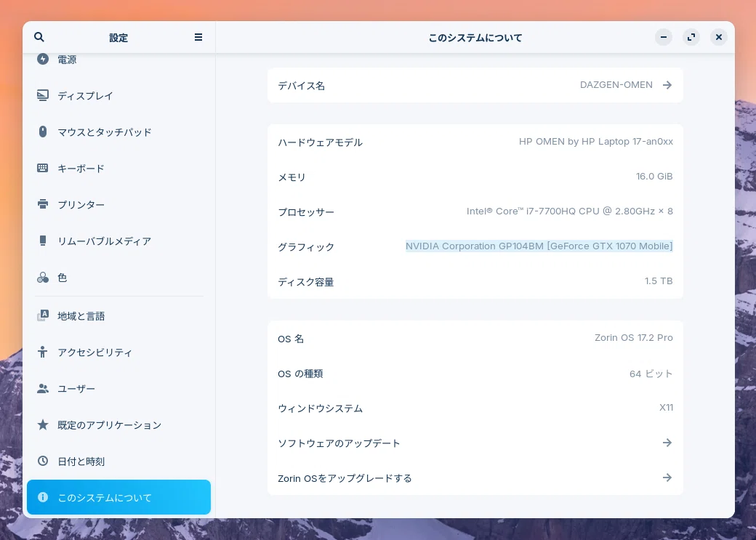
Task: Click the star icon for default applications
Action: pyautogui.click(x=43, y=424)
